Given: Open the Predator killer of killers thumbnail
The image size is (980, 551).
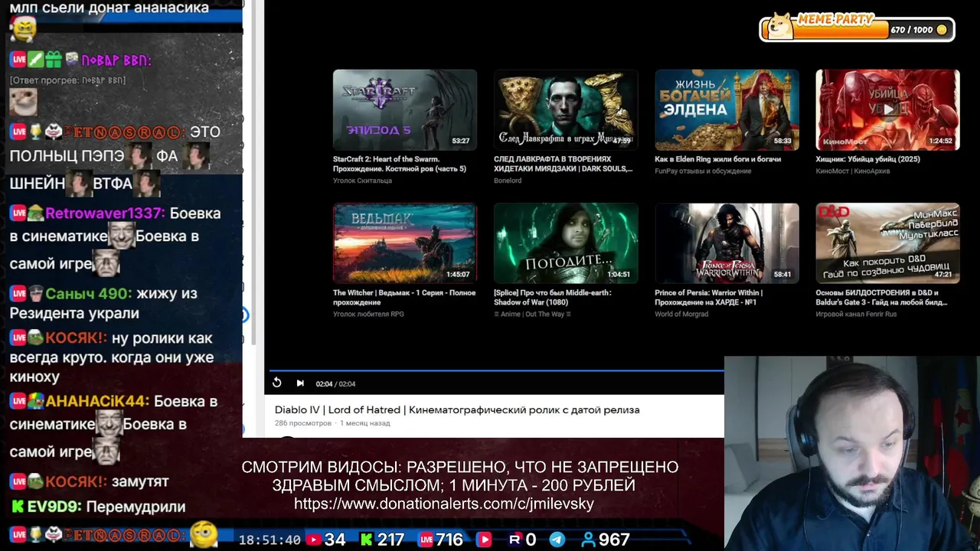Looking at the screenshot, I should click(x=887, y=109).
